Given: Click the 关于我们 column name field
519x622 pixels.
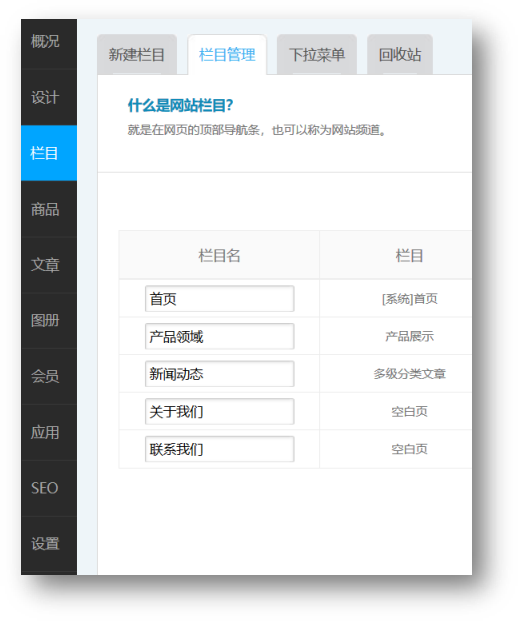Looking at the screenshot, I should [219, 412].
